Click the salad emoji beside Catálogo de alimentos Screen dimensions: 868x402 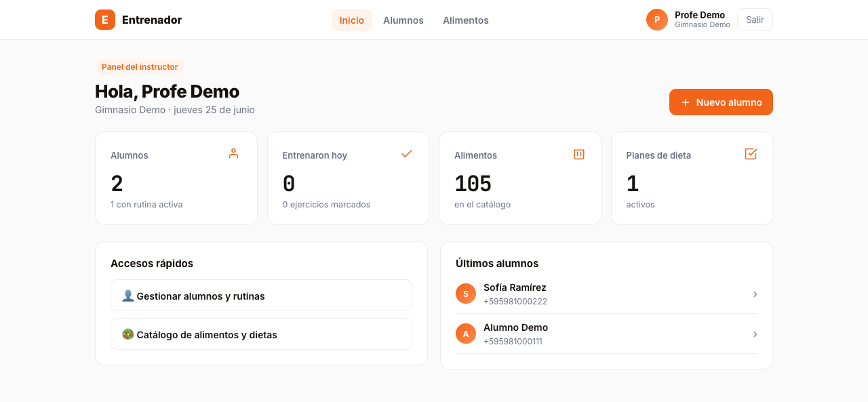pos(128,334)
